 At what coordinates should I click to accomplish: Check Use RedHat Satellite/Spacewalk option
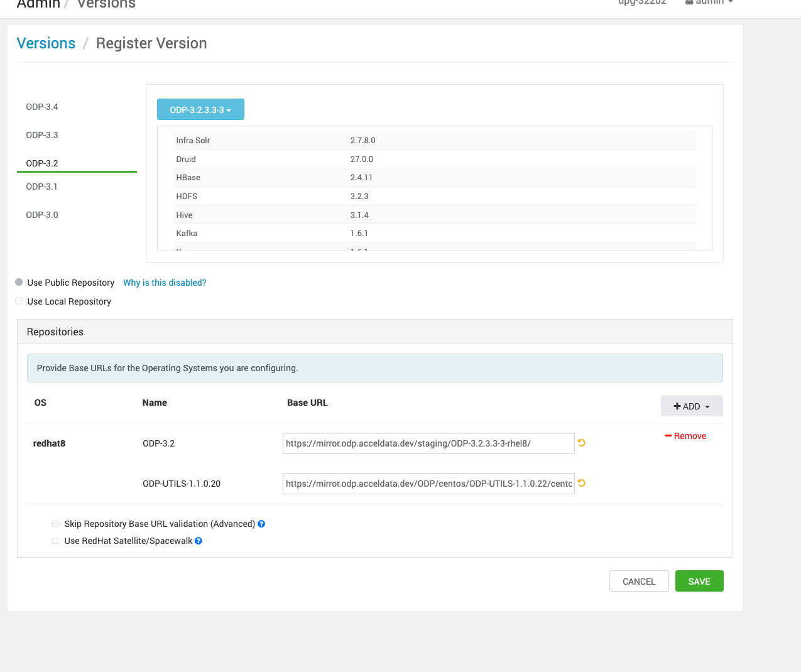(55, 541)
